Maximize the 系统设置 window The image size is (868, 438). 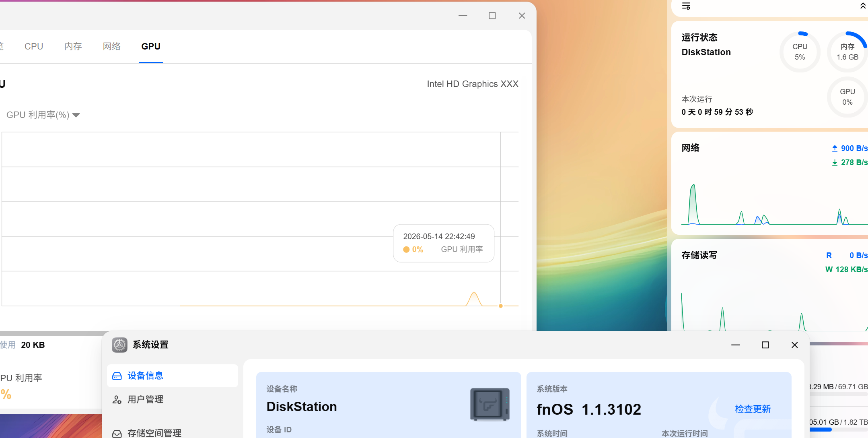(765, 345)
